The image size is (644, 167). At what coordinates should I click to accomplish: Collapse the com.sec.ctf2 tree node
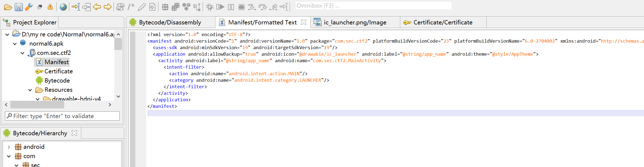tap(23, 53)
